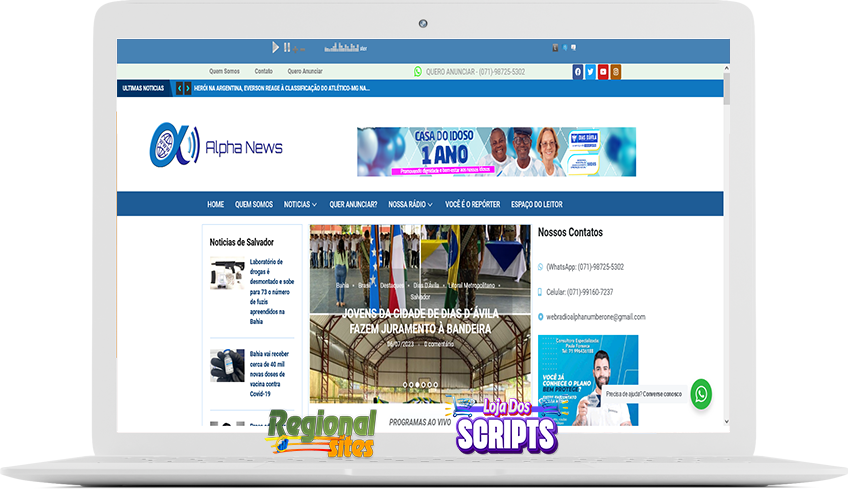Click the Quem Somos link in the top bar
Image resolution: width=848 pixels, height=489 pixels.
click(x=224, y=72)
